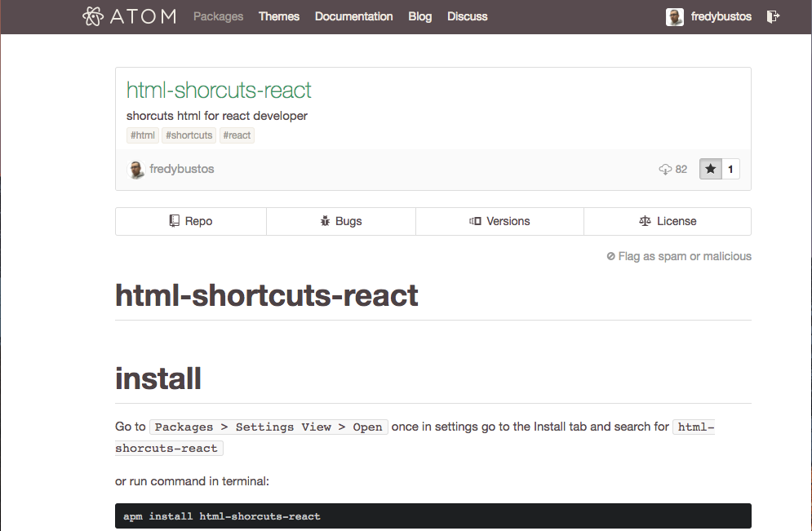Open the Discuss page
This screenshot has width=812, height=531.
(467, 16)
